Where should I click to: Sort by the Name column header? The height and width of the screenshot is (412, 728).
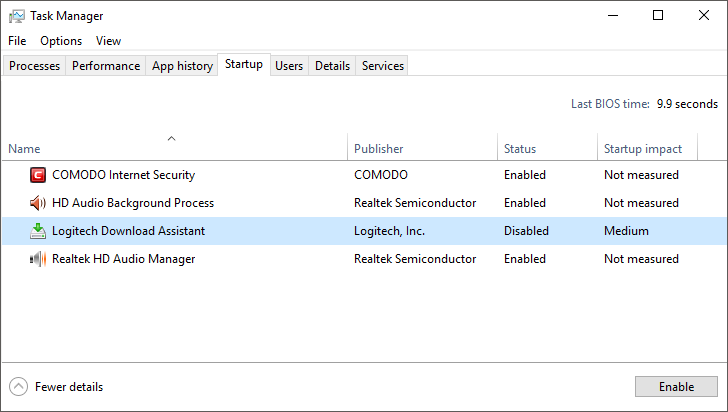point(24,149)
